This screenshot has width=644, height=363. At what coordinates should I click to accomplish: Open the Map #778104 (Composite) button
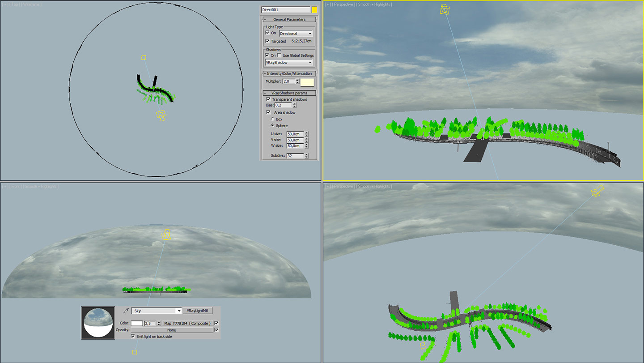[187, 323]
